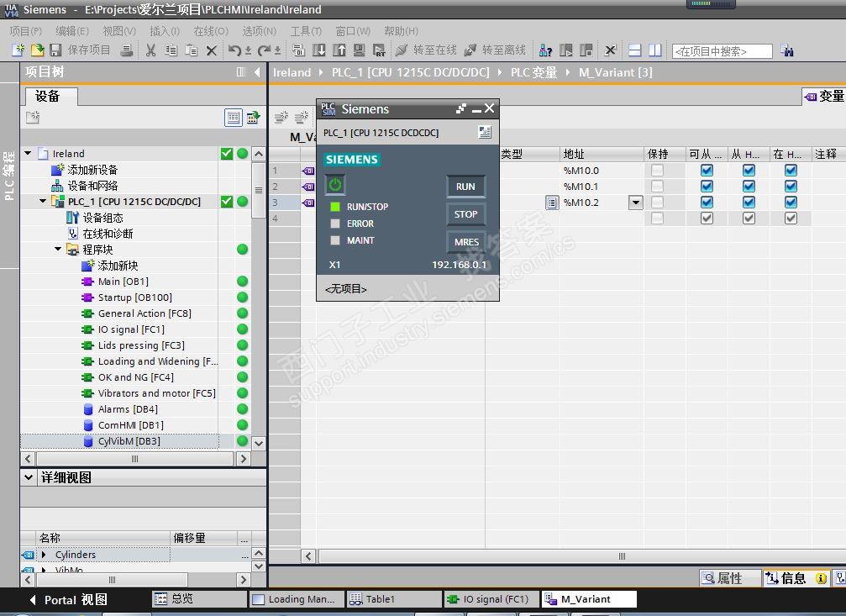
Task: Click the Delete X toolbar icon
Action: (212, 50)
